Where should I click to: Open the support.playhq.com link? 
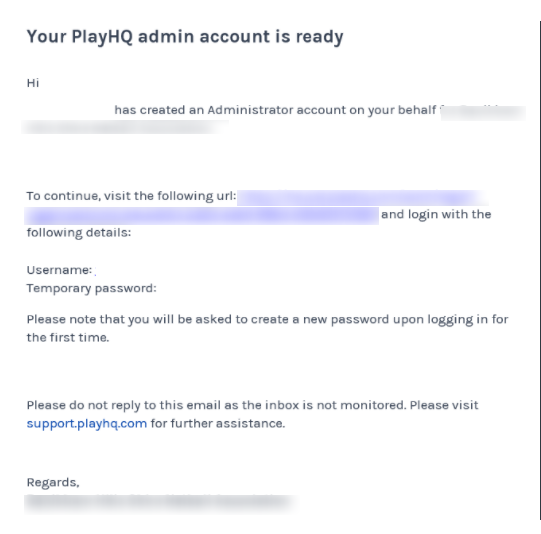click(87, 423)
